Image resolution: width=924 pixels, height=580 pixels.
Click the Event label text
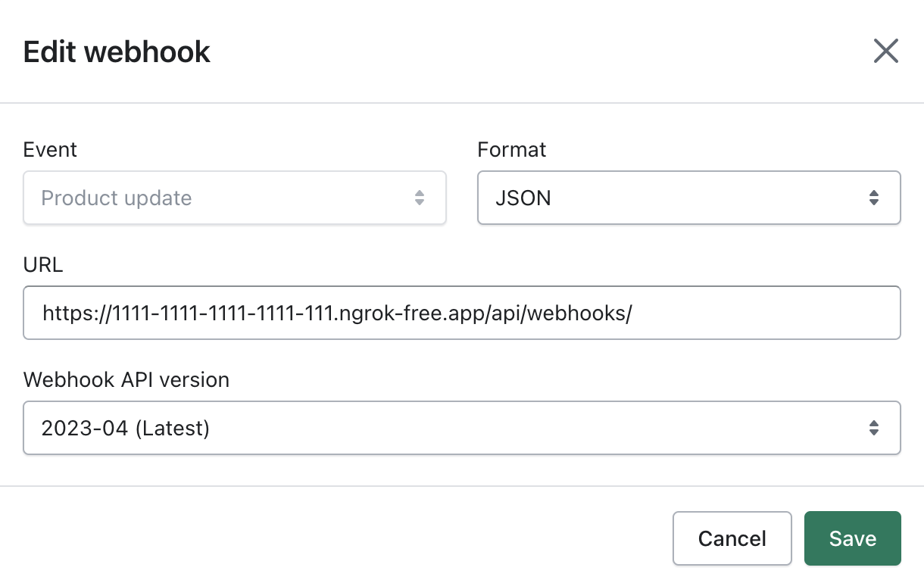click(x=50, y=149)
